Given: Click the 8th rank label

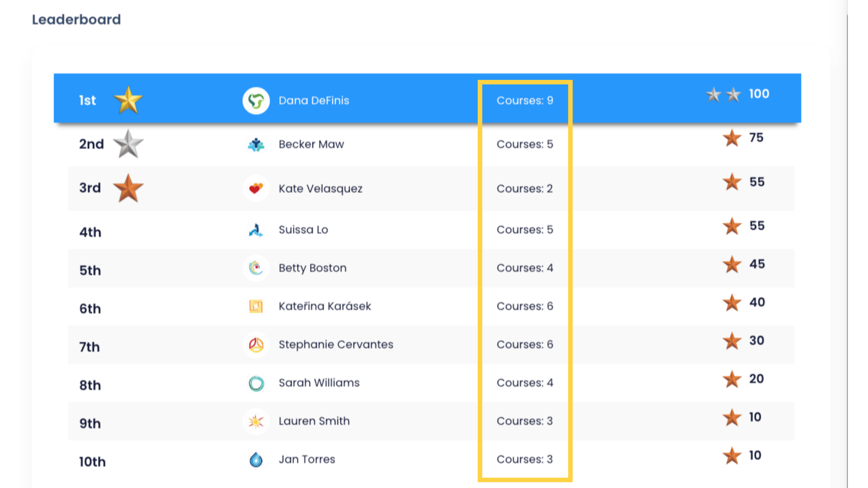Looking at the screenshot, I should click(x=90, y=385).
